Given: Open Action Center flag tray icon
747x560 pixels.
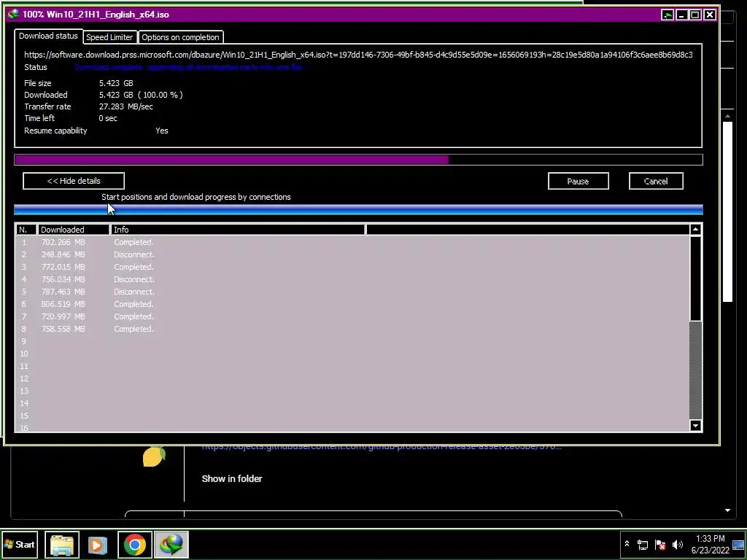Looking at the screenshot, I should click(660, 544).
